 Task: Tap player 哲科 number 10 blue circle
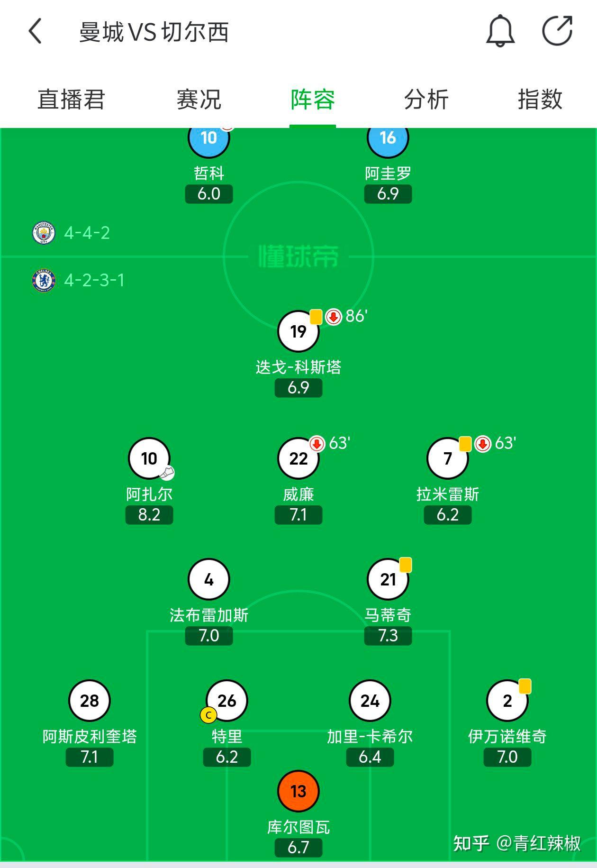(209, 138)
